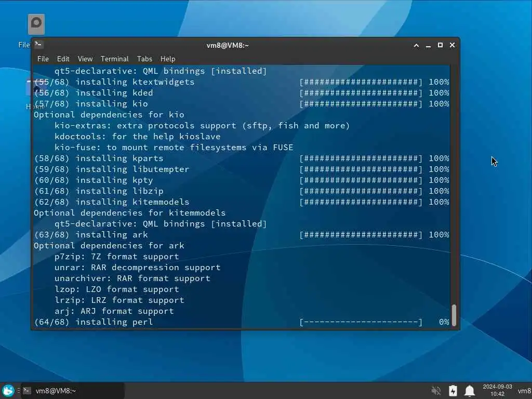Click the vm8 user label in the panel
Screen dimensions: 532x399
(x=524, y=391)
